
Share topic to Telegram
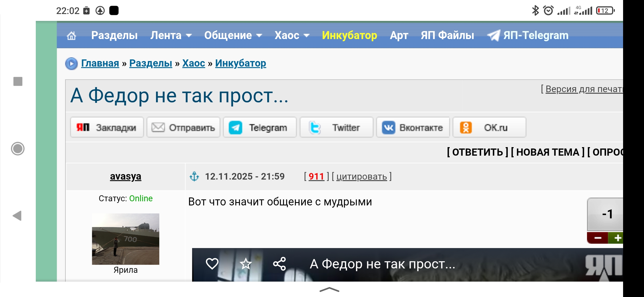(260, 127)
